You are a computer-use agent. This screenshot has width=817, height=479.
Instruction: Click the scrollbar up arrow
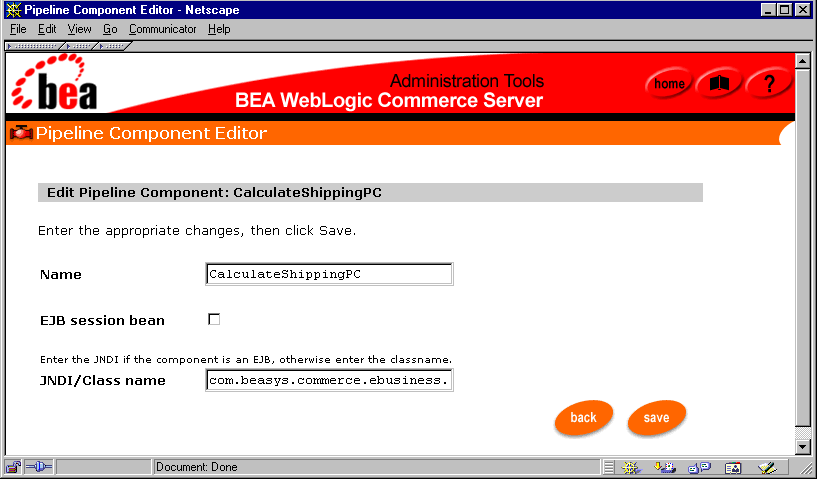pos(803,61)
